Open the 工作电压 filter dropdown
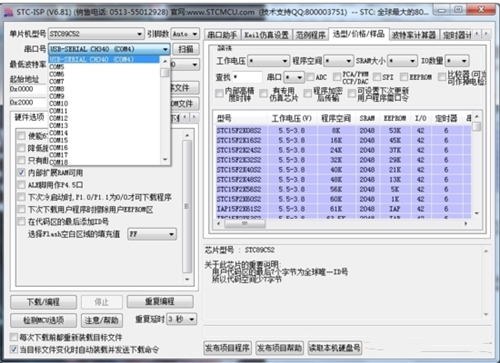The height and width of the screenshot is (363, 500). 268,61
